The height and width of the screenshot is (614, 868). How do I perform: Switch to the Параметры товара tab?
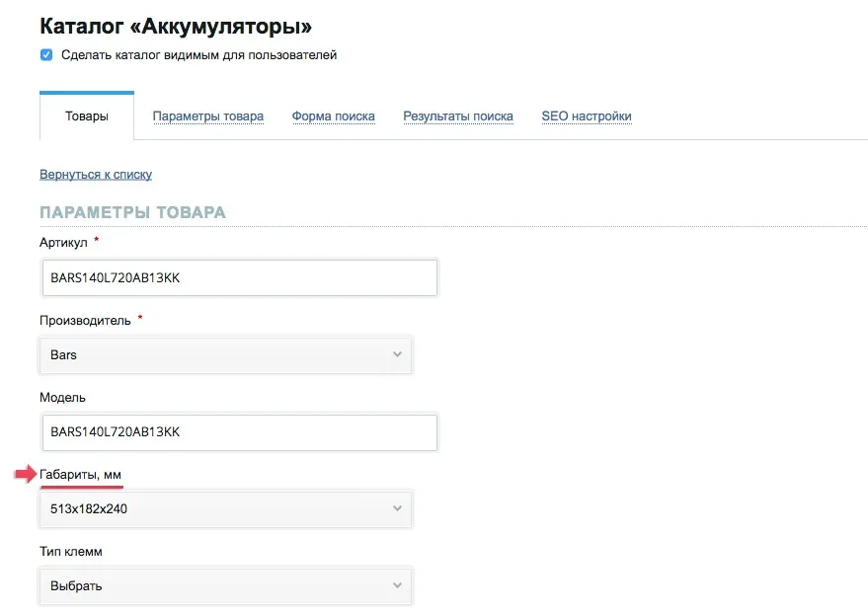click(207, 115)
